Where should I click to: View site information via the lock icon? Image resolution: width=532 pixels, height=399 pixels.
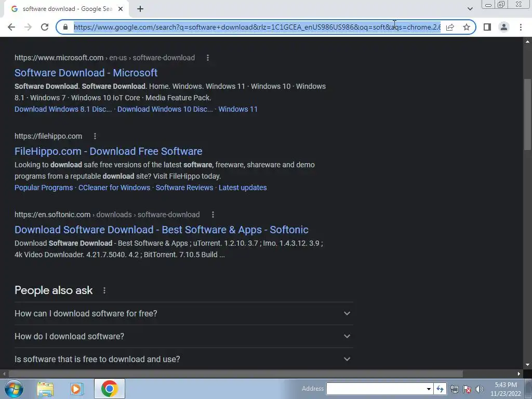65,27
